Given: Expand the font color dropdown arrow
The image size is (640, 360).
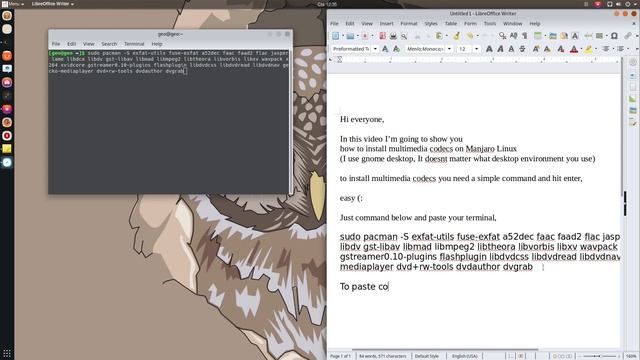Looking at the screenshot, I should pos(581,49).
